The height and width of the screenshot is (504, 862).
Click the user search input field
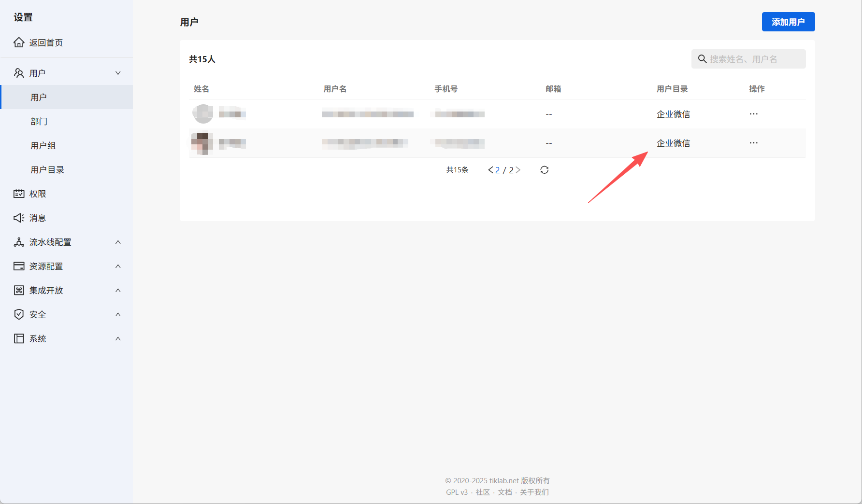coord(748,58)
